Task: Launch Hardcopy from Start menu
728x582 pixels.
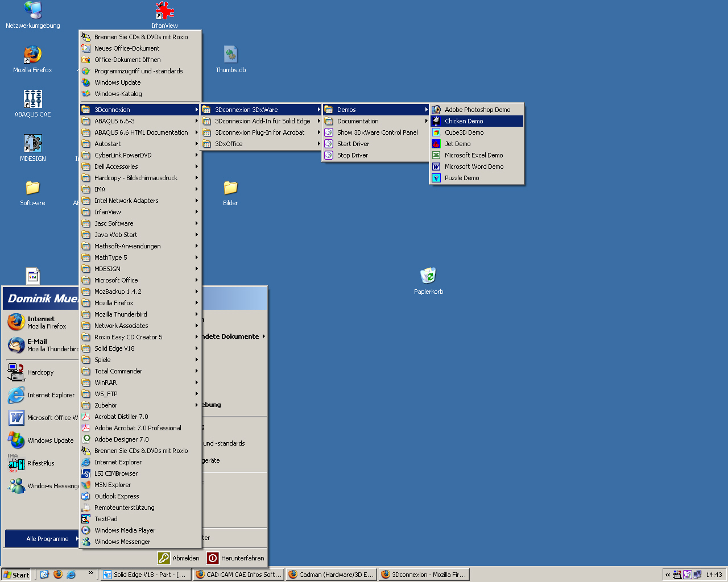Action: 42,372
